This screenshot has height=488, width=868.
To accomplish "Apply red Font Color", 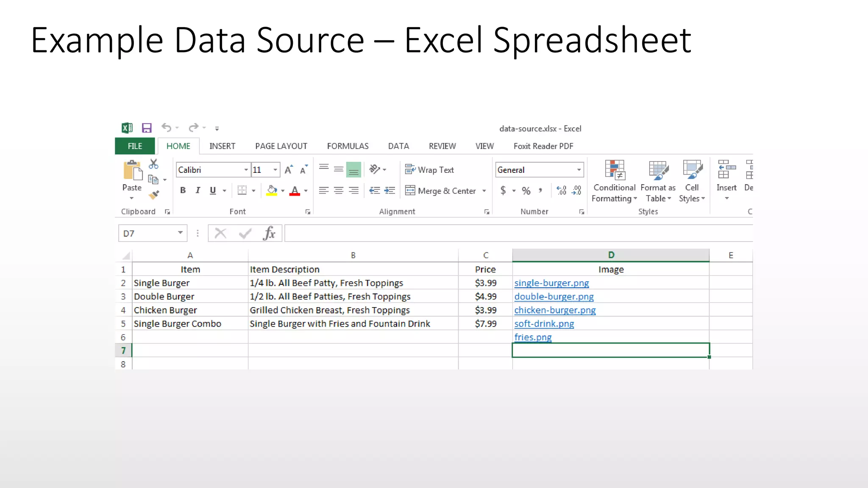I will [x=295, y=191].
